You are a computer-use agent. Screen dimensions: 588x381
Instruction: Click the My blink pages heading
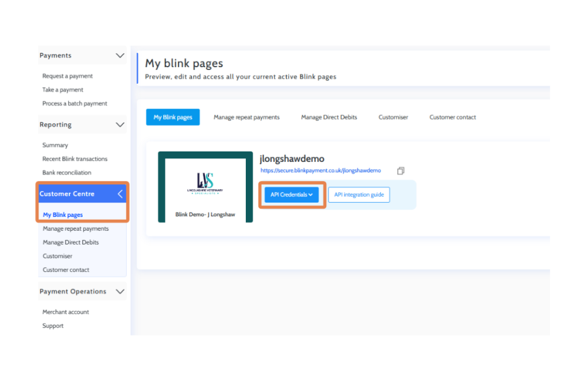[x=184, y=63]
